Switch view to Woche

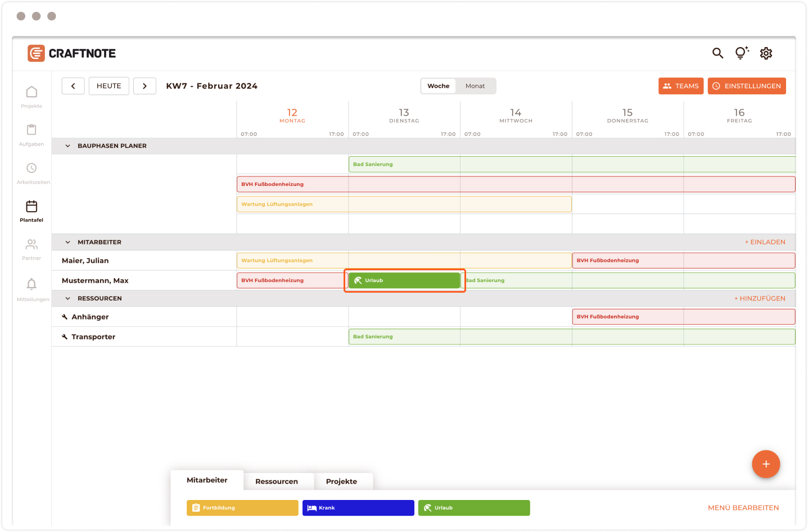[439, 86]
